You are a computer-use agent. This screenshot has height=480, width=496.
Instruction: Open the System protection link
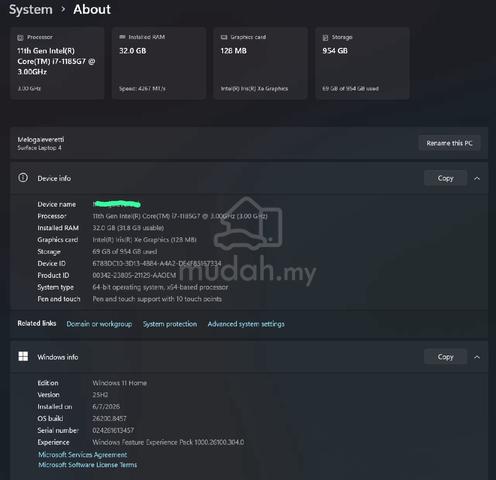[x=170, y=324]
